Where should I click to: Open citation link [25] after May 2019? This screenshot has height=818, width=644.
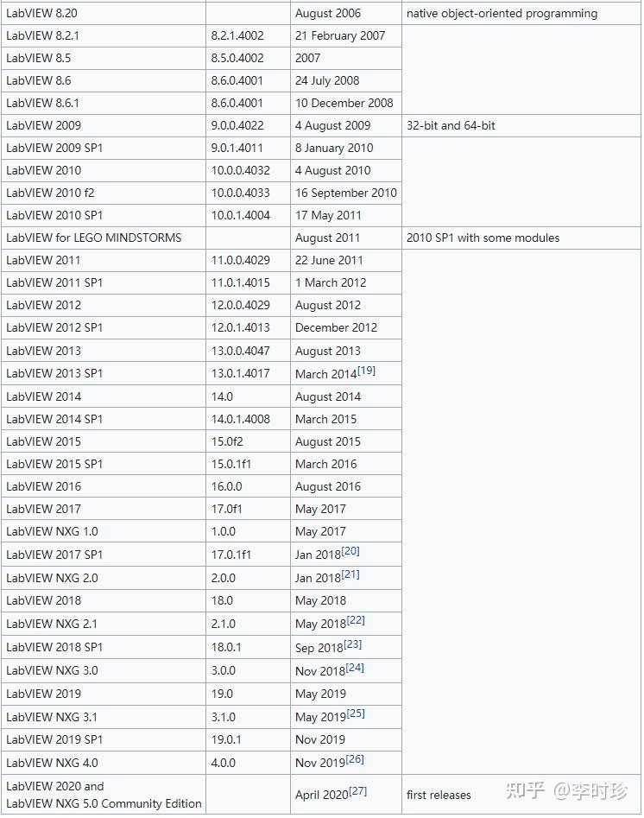tap(356, 713)
